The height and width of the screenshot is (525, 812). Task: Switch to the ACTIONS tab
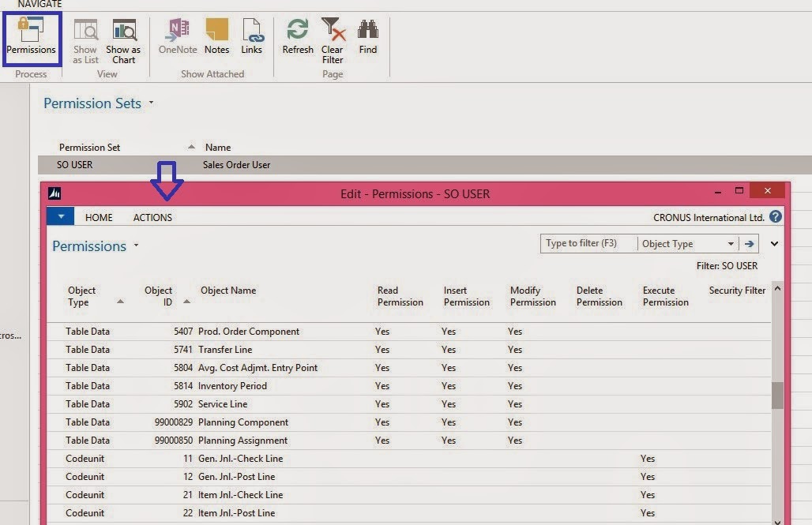152,217
